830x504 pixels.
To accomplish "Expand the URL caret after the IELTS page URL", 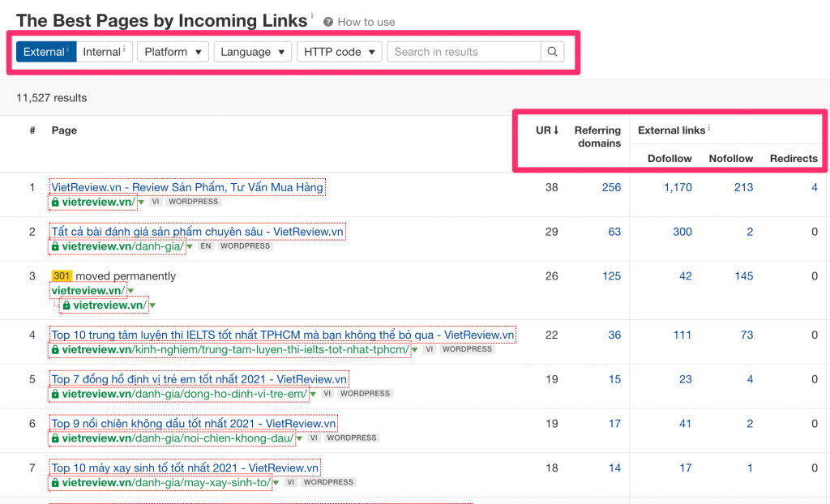I will [414, 350].
